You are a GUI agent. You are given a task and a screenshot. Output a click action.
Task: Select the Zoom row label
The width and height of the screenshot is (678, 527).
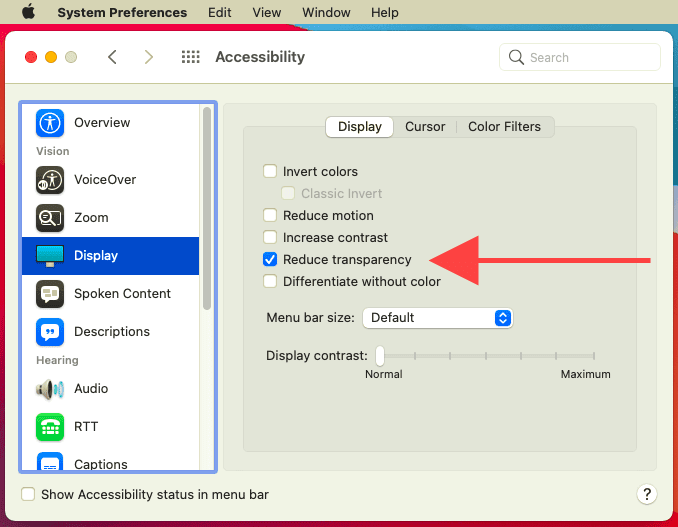(91, 217)
